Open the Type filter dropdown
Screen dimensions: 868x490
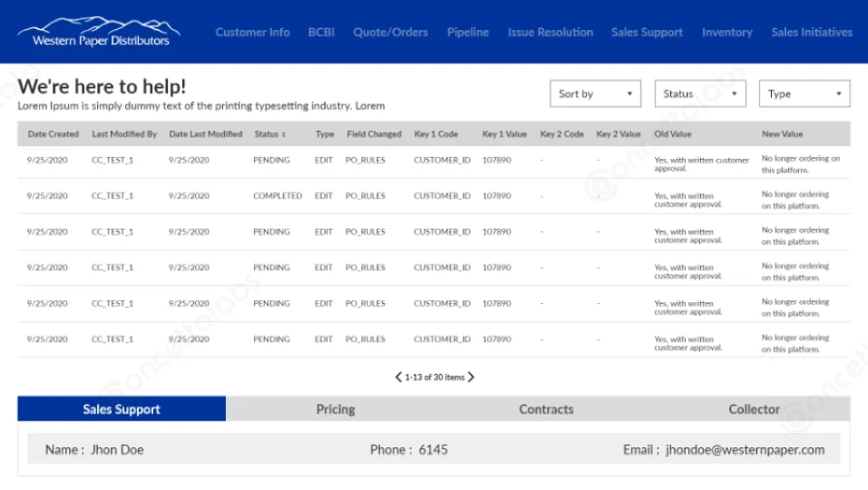click(x=804, y=93)
